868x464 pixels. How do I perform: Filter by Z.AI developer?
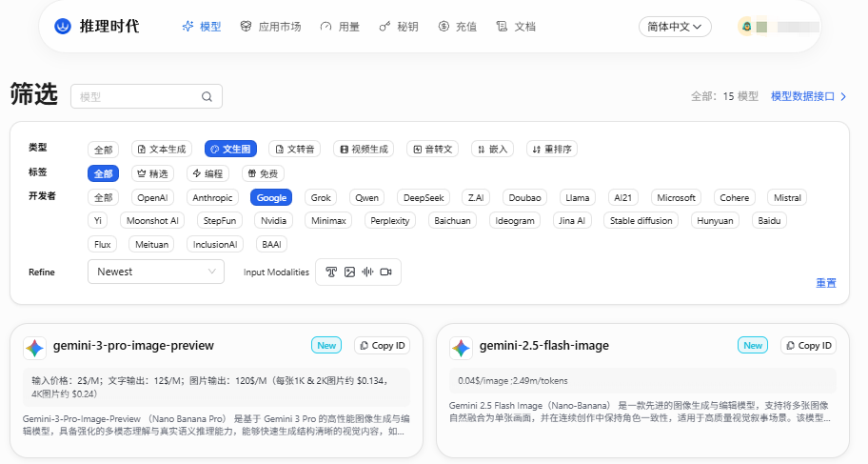coord(476,198)
